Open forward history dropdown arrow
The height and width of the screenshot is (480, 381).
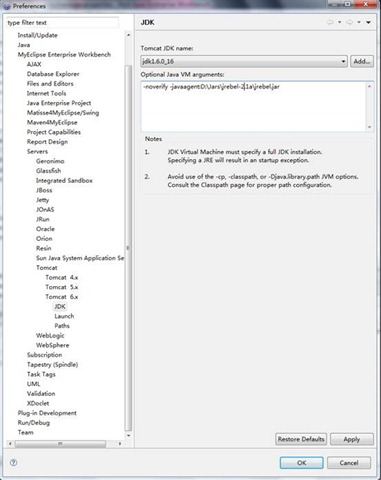[359, 22]
